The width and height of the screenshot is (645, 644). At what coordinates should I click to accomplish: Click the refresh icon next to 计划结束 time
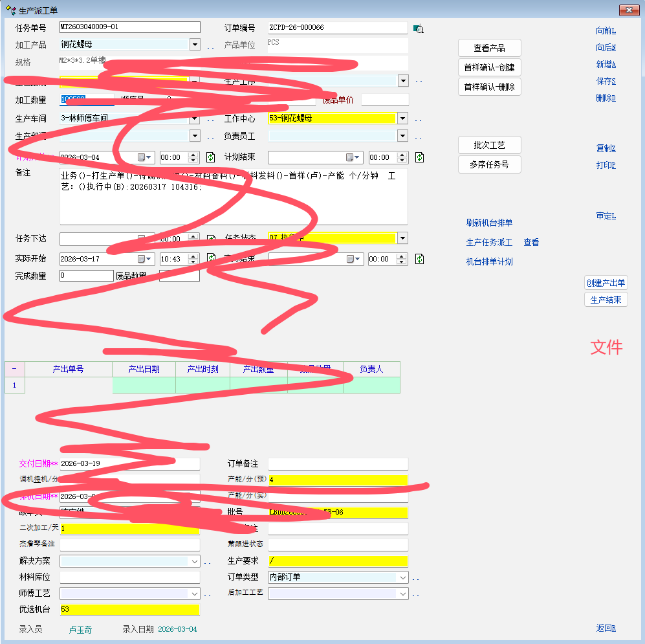pos(419,157)
